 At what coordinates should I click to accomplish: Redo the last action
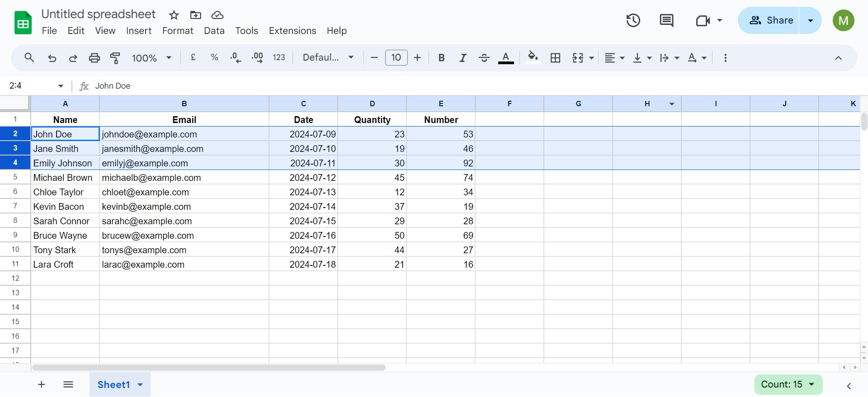(73, 58)
